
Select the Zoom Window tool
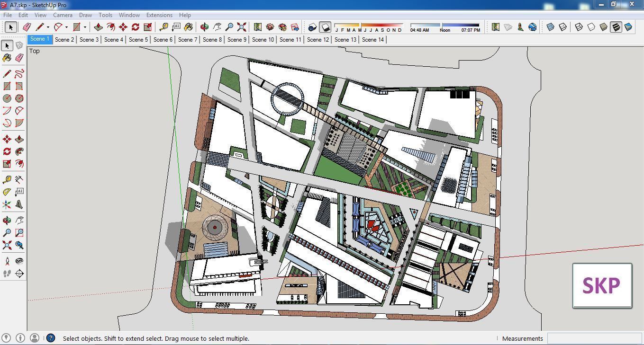(x=19, y=233)
